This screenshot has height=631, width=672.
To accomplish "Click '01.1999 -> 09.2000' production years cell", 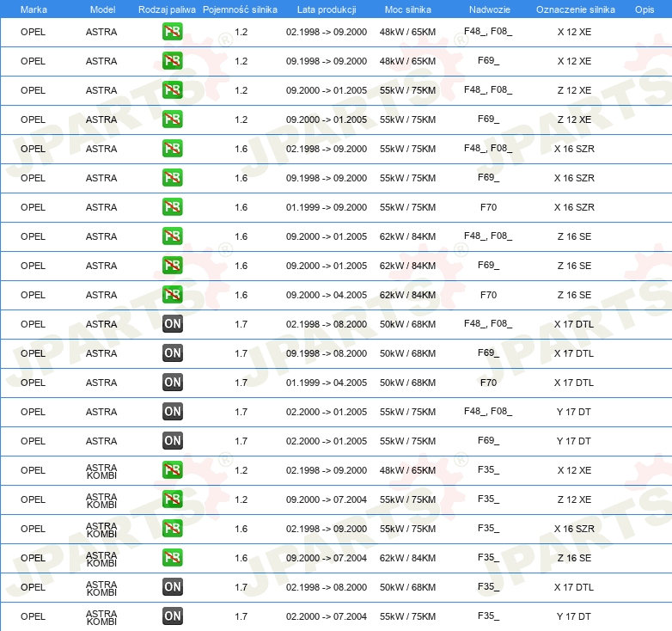I will (x=327, y=207).
